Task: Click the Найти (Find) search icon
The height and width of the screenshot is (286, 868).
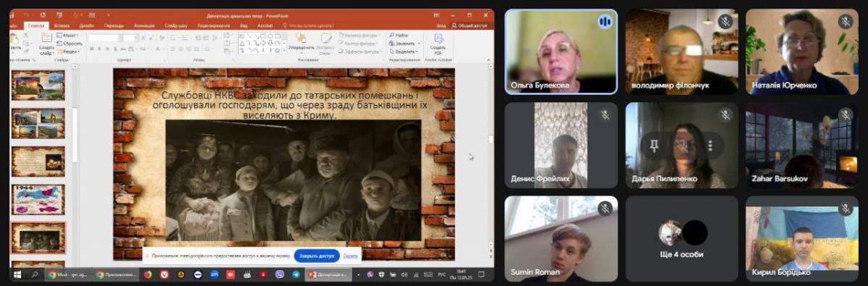Action: click(x=391, y=35)
